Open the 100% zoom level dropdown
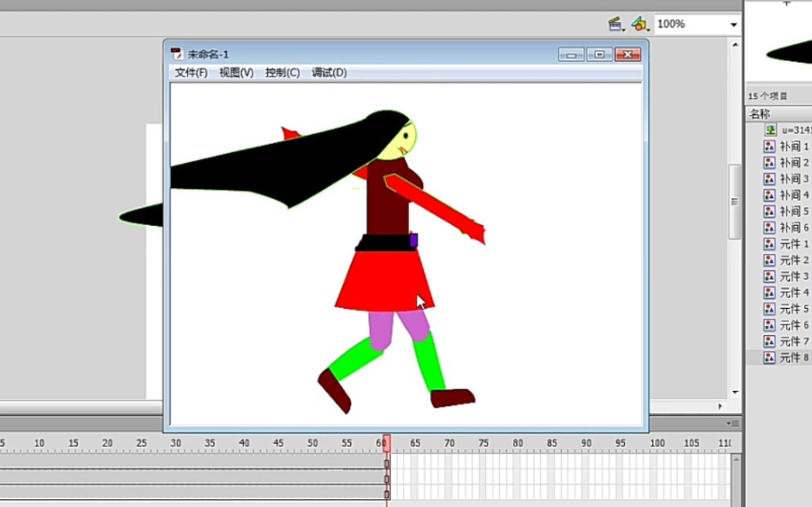Image resolution: width=812 pixels, height=507 pixels. 734,24
